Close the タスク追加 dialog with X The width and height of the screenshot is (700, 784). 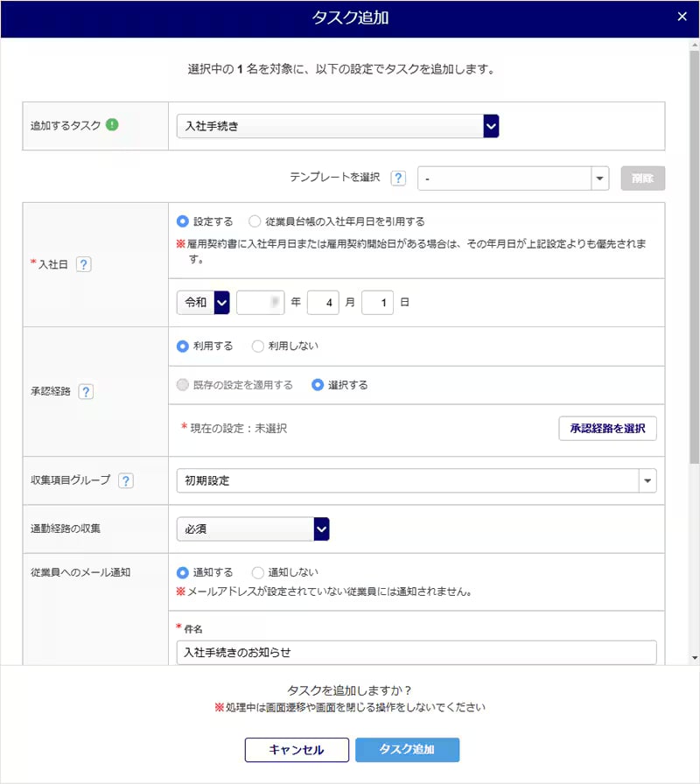click(682, 17)
